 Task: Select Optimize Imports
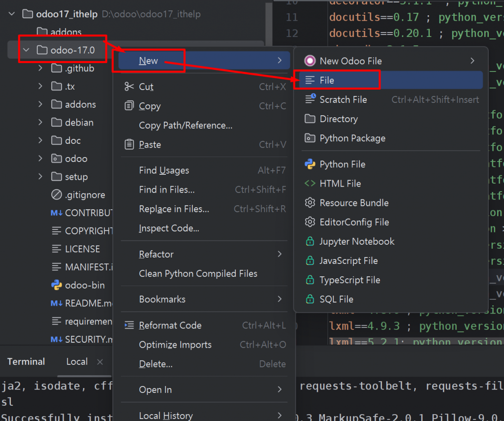pyautogui.click(x=204, y=345)
